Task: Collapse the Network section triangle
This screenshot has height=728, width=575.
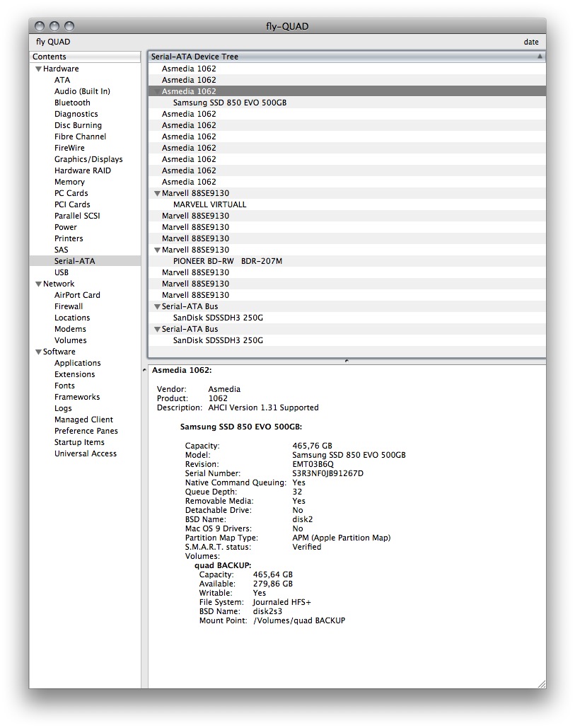Action: tap(38, 284)
